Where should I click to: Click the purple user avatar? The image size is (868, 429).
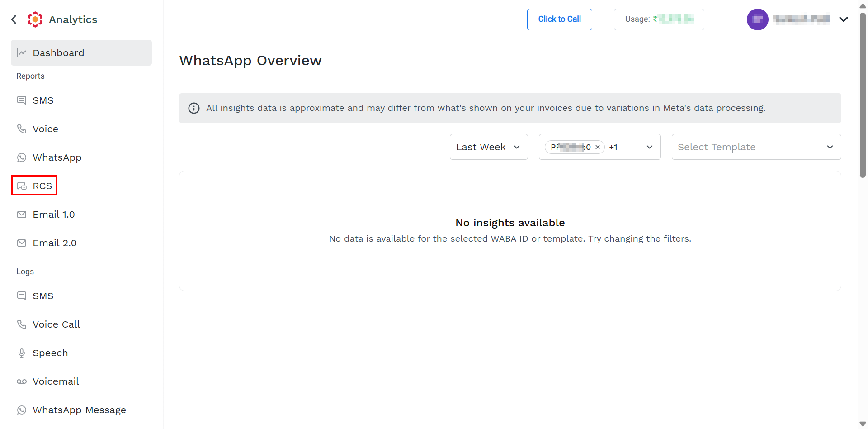[x=758, y=19]
